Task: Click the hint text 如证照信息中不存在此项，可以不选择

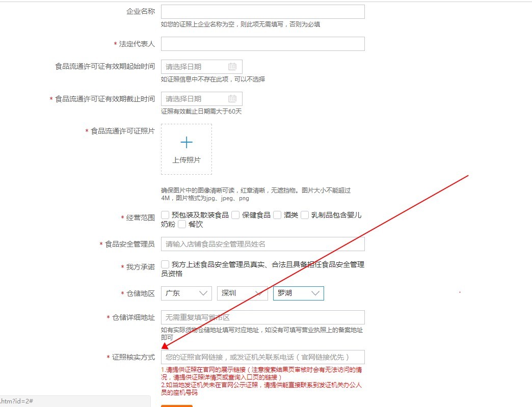Action: 213,79
